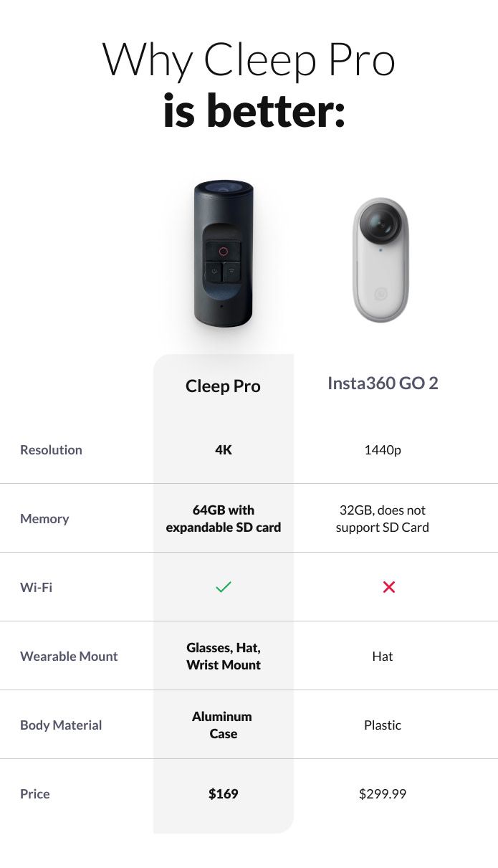Click the Insta360 camera lens
This screenshot has width=498, height=868.
380,226
